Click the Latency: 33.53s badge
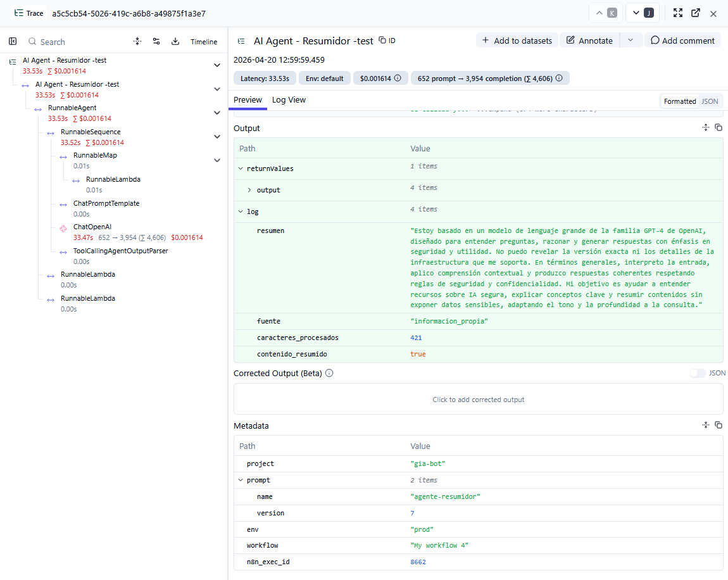 [x=265, y=79]
